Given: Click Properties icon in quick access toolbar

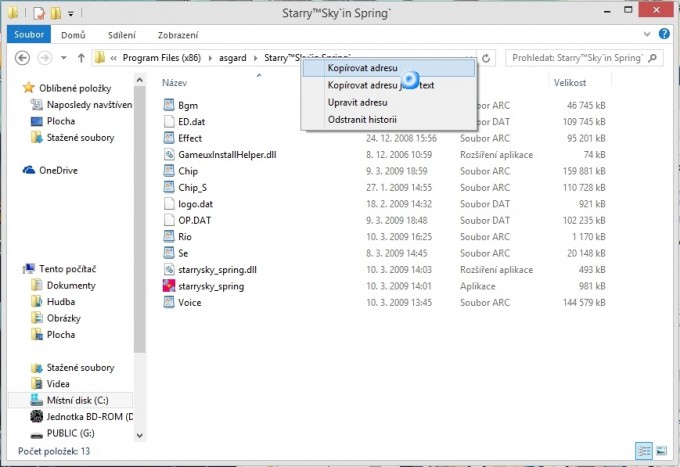Looking at the screenshot, I should [39, 13].
